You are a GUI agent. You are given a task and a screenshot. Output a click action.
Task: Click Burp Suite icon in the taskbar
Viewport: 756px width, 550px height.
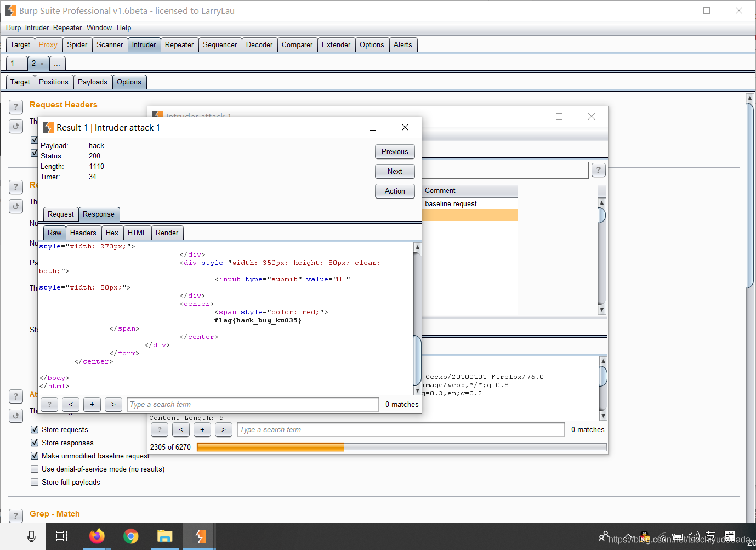coord(200,536)
